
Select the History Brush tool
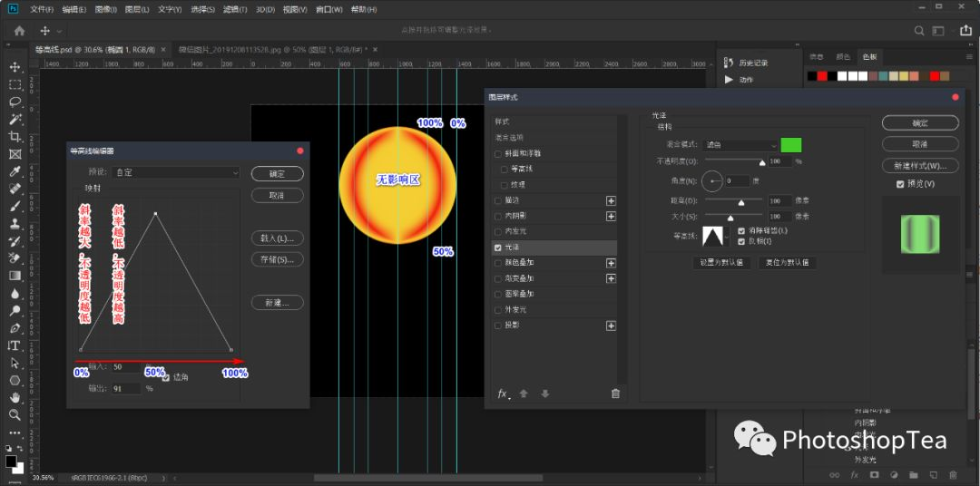pyautogui.click(x=15, y=240)
